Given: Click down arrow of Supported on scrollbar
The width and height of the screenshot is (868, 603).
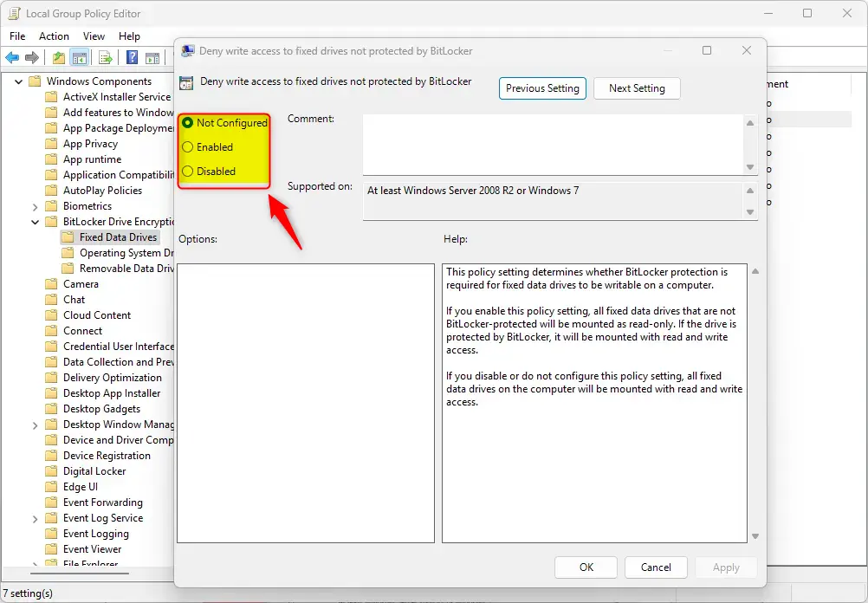Looking at the screenshot, I should tap(750, 212).
